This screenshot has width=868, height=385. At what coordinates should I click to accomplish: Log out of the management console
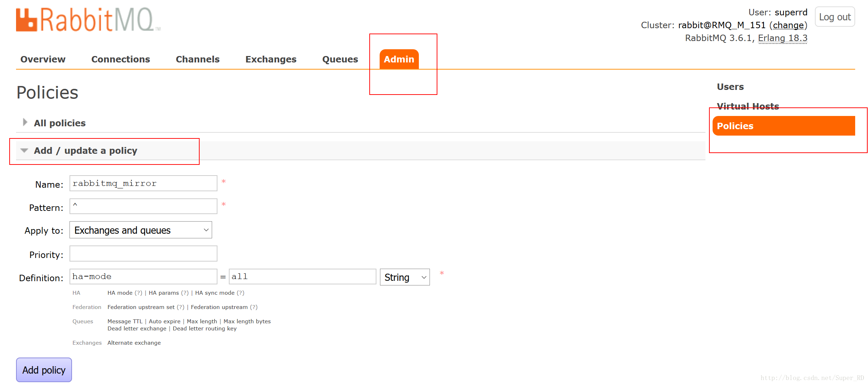tap(835, 17)
